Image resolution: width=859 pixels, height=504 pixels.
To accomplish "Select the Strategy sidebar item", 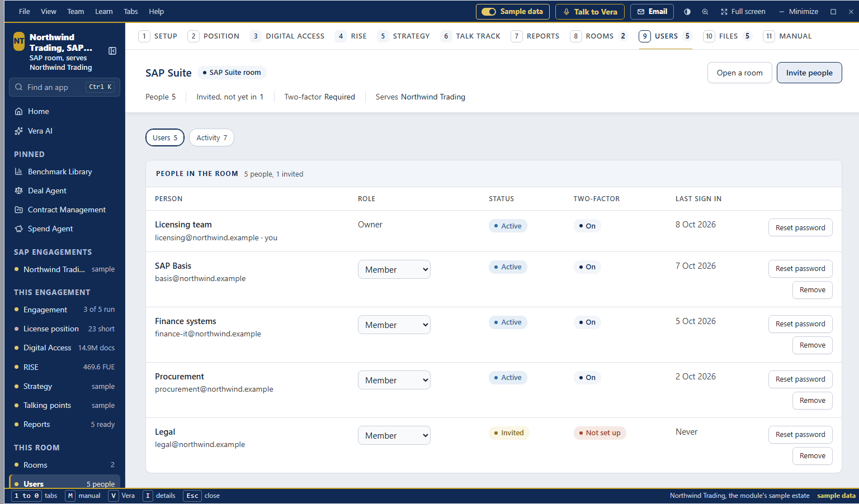I will tap(65, 386).
